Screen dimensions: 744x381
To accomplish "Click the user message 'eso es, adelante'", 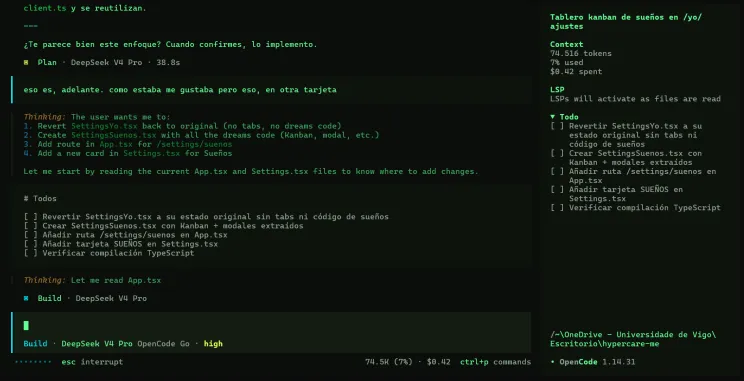I will pyautogui.click(x=180, y=90).
